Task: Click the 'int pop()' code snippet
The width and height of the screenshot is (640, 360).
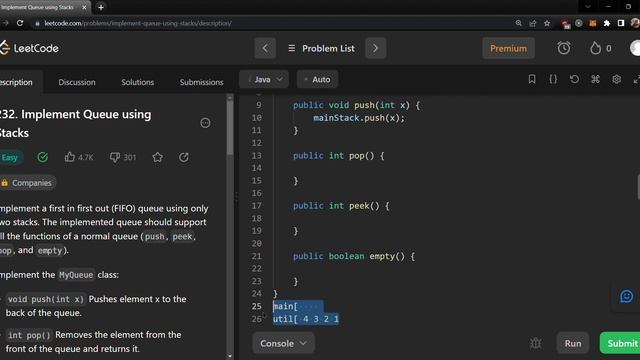Action: click(29, 335)
